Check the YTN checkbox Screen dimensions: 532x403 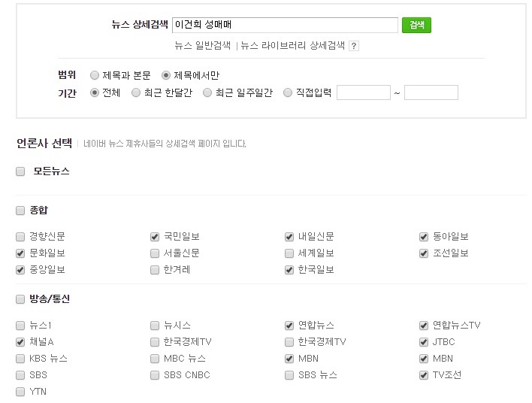click(20, 392)
